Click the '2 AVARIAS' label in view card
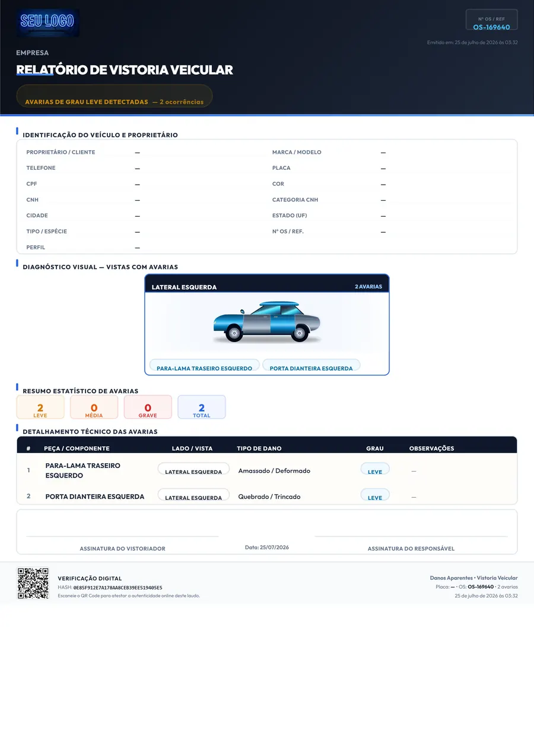This screenshot has height=756, width=534. click(368, 287)
